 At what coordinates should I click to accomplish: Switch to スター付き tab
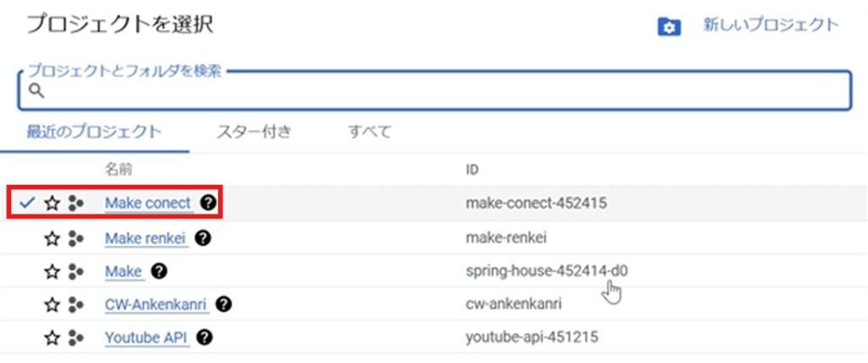[254, 131]
